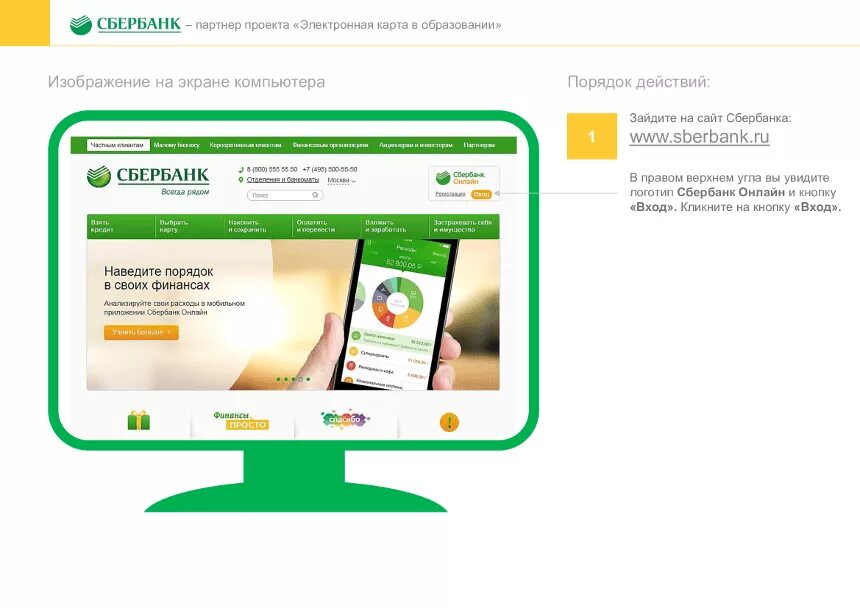860x608 pixels.
Task: Click the 'Спасибо' program icon
Action: click(345, 419)
